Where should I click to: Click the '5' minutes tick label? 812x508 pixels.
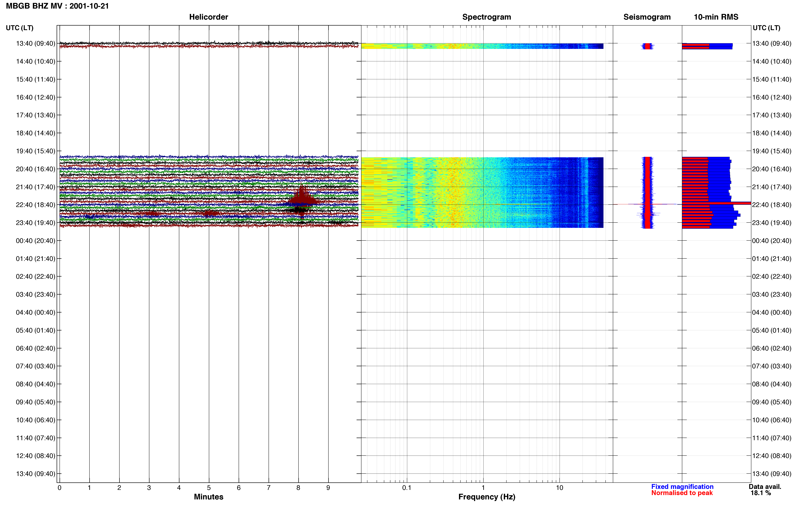[x=209, y=487]
